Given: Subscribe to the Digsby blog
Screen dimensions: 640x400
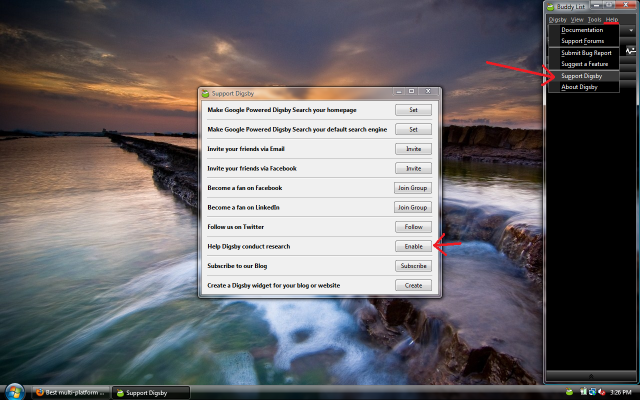Looking at the screenshot, I should [413, 266].
